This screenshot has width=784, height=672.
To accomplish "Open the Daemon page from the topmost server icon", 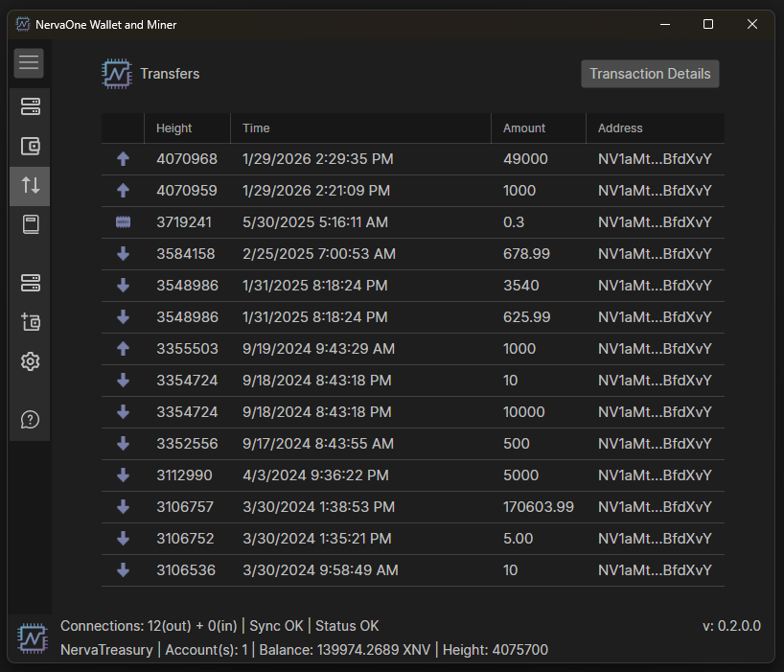I will point(30,106).
